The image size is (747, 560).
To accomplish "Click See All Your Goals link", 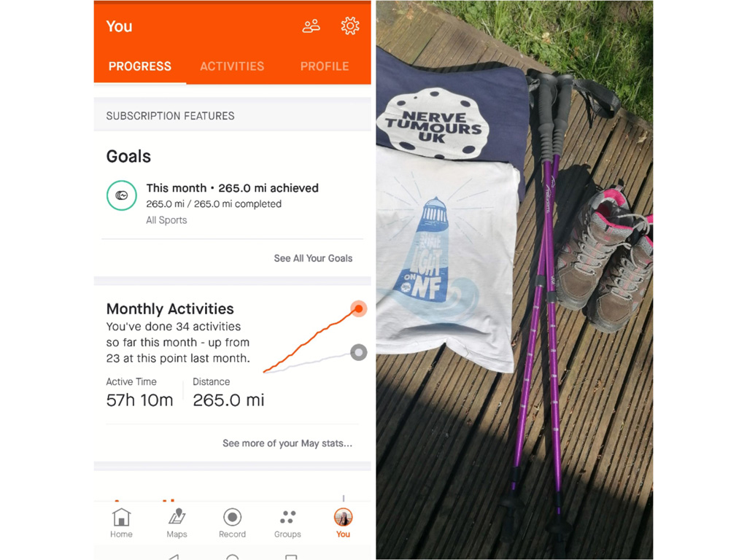I will pos(313,258).
